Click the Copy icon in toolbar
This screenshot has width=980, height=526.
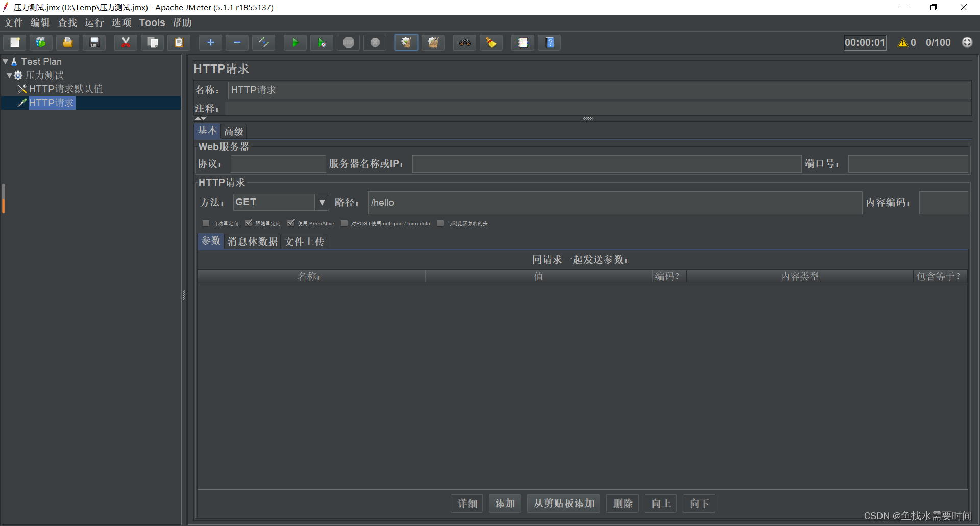point(152,43)
